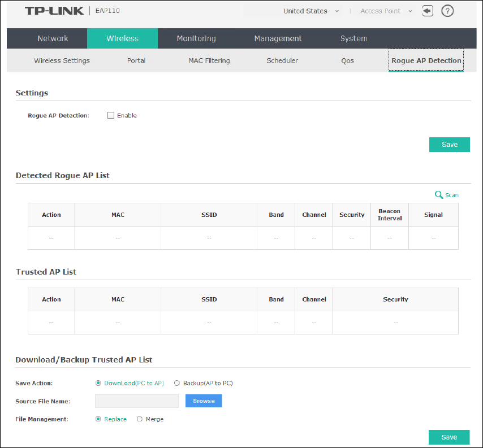This screenshot has height=448, width=483.
Task: Click the Band header in Detected Rogue AP List
Action: [x=276, y=215]
